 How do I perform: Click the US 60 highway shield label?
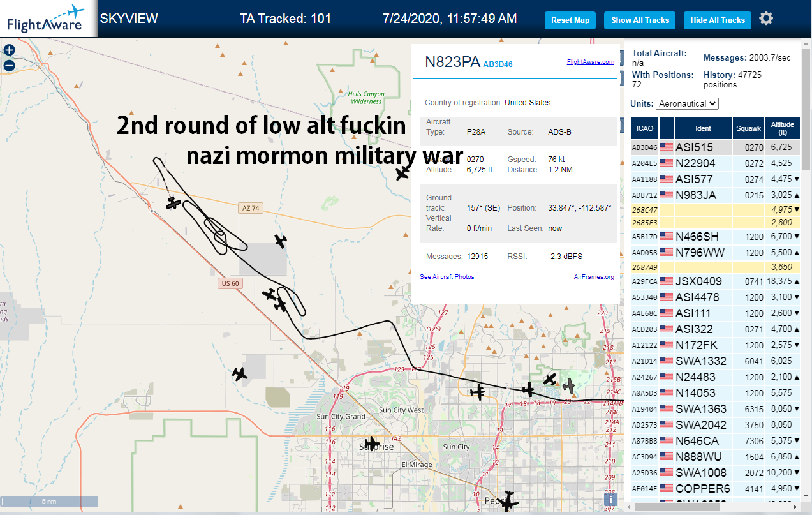[x=230, y=283]
